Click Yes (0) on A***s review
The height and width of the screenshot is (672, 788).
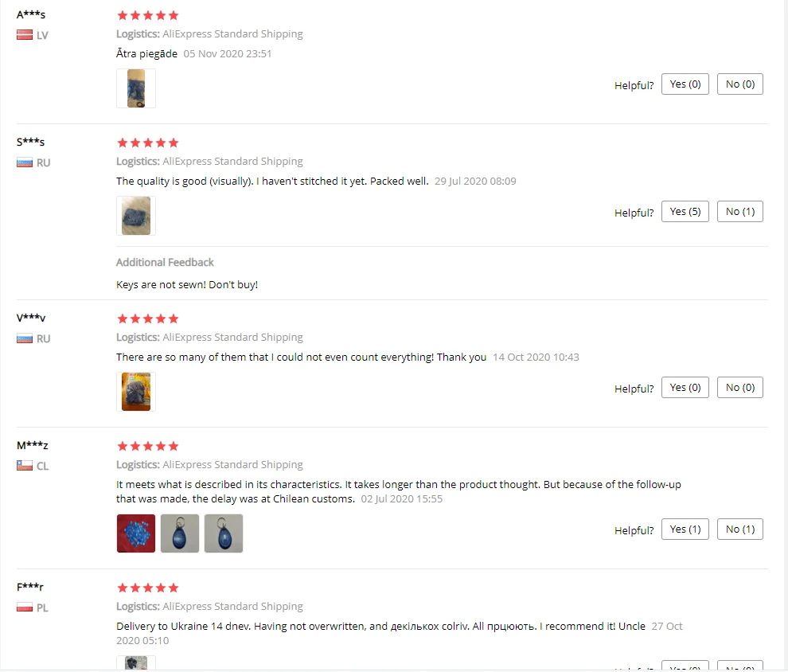point(685,84)
